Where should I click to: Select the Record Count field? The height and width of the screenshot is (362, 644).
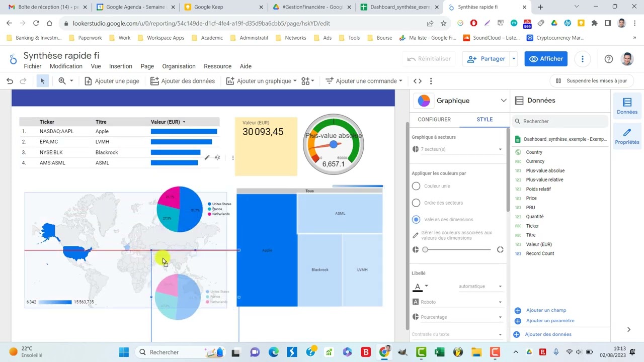pos(540,253)
